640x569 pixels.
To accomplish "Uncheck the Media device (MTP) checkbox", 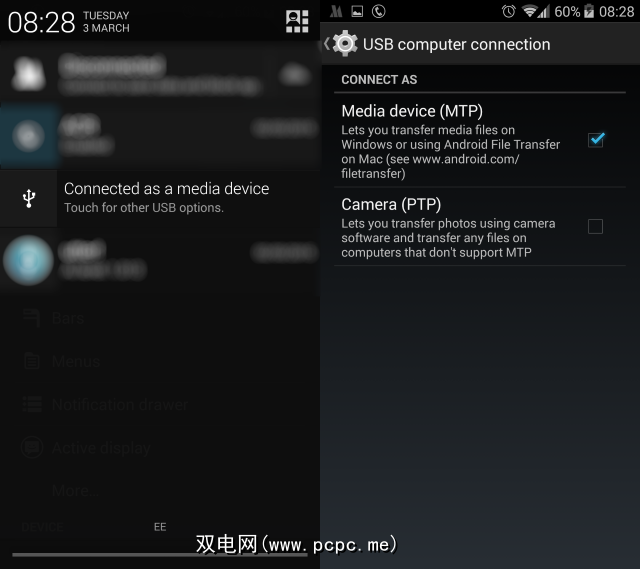I will pos(596,140).
